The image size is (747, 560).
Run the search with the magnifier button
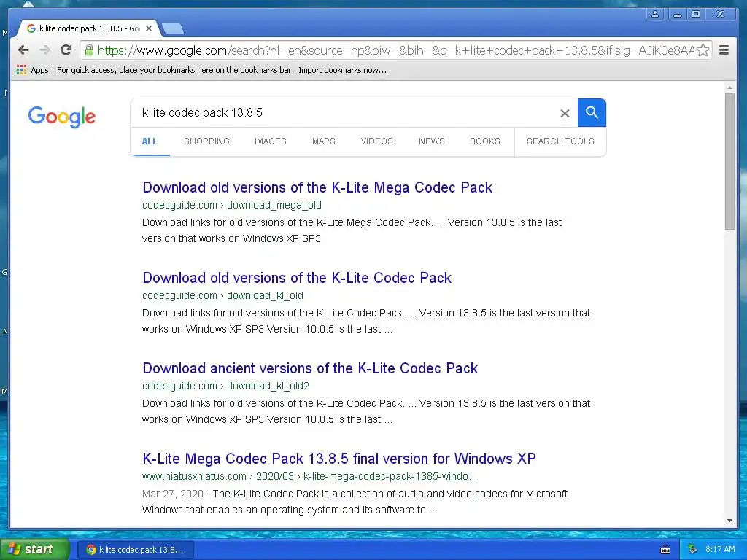592,113
